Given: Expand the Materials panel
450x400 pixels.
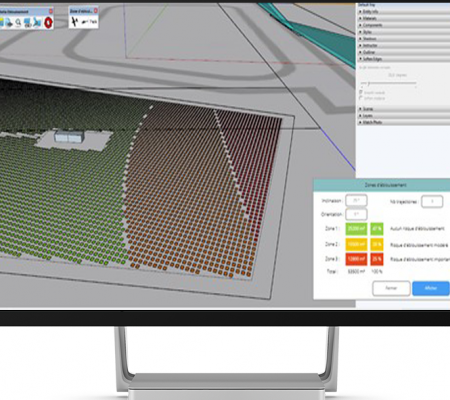Looking at the screenshot, I should [x=403, y=18].
